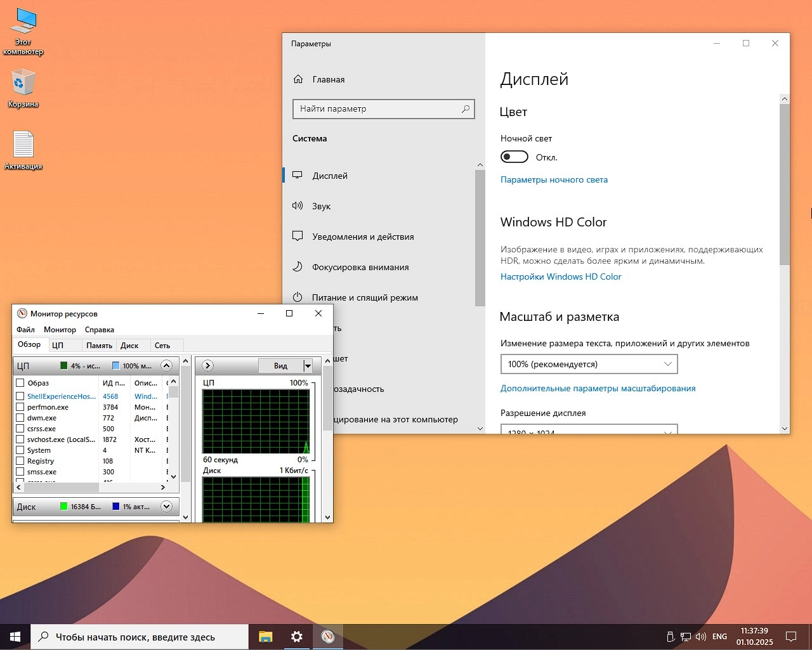The width and height of the screenshot is (812, 650).
Task: Open Параметры ночного света link
Action: click(x=554, y=179)
